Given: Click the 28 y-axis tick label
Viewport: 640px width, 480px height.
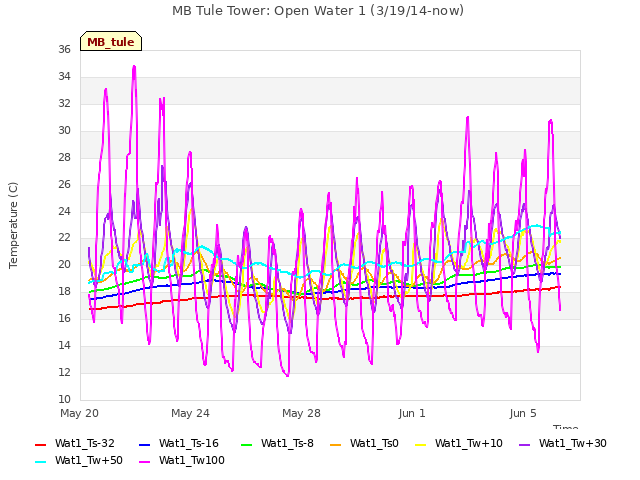Looking at the screenshot, I should pos(64,157).
